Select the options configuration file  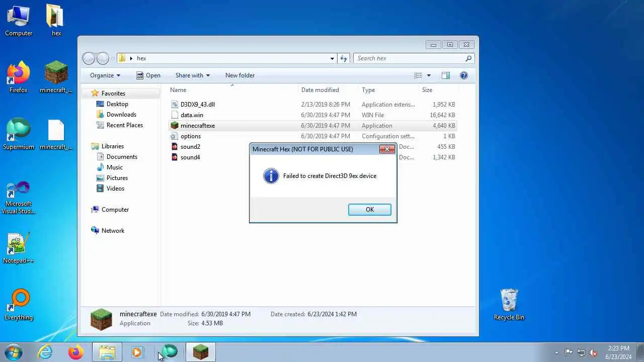(x=312, y=136)
